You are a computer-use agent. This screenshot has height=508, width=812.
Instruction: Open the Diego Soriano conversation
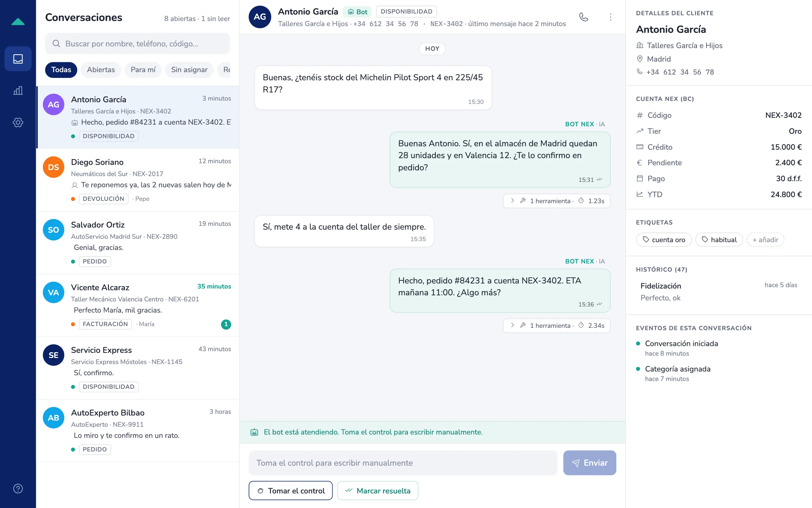(138, 180)
